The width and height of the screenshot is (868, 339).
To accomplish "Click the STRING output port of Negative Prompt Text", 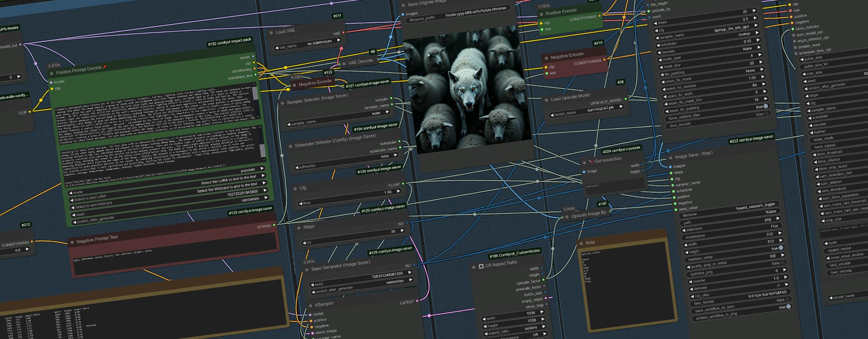I will pos(274,225).
